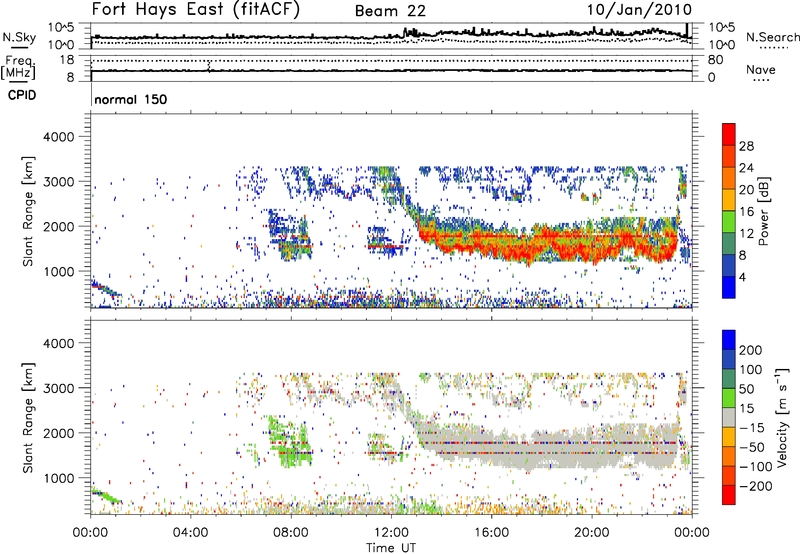Click the "16:00" time tick label
Screen dimensions: 800x554
coord(491,533)
